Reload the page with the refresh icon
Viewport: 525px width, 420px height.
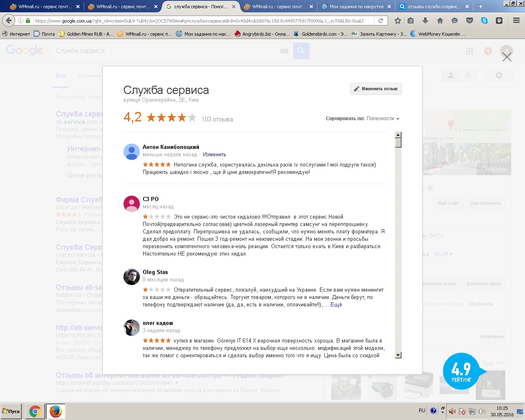click(x=381, y=21)
